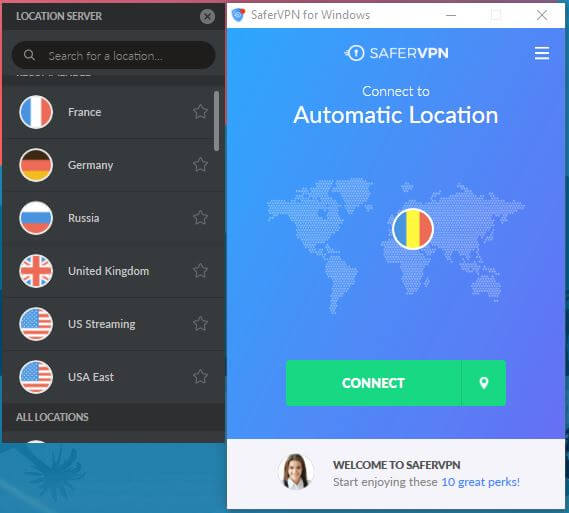Screen dimensions: 569x513
Task: Click the WELCOME TO SAFERVPN text
Action: point(397,465)
